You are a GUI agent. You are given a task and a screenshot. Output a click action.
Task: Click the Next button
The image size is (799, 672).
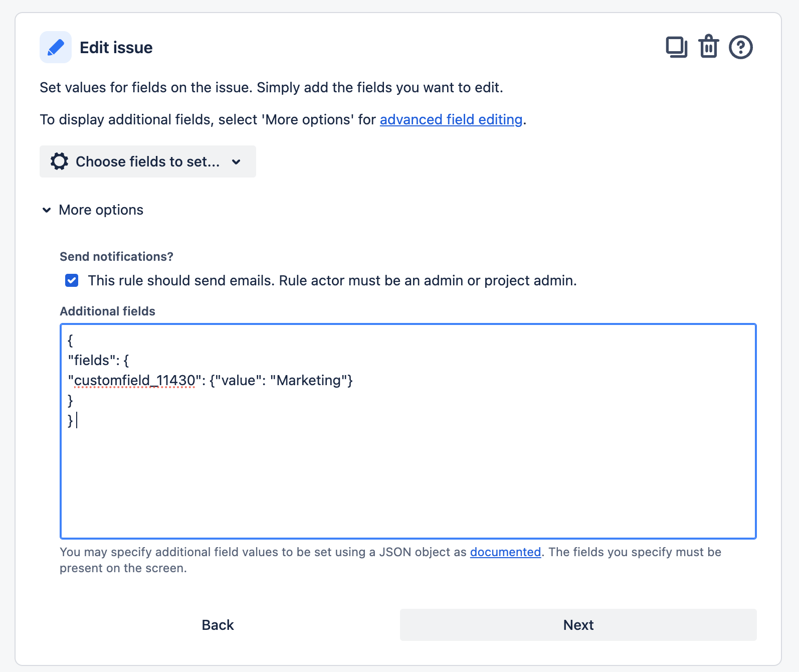click(x=578, y=625)
